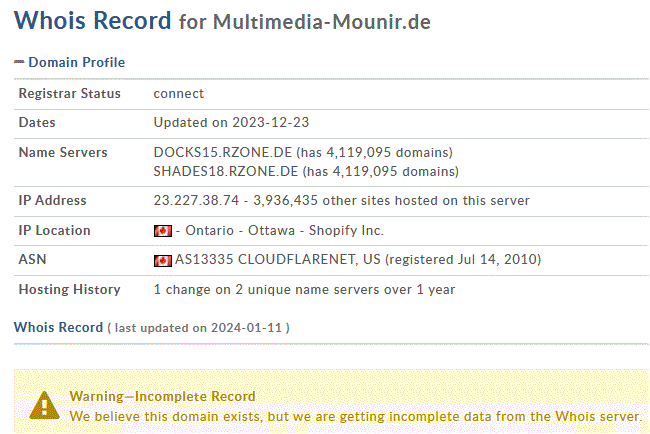Open the SHADES18.RZONE.DE name server
The height and width of the screenshot is (434, 650).
(222, 170)
